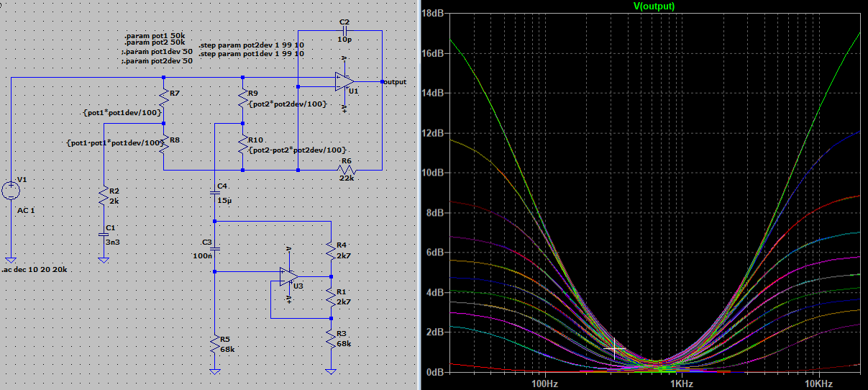868x390 pixels.
Task: Click ground symbol below R5
Action: click(214, 371)
